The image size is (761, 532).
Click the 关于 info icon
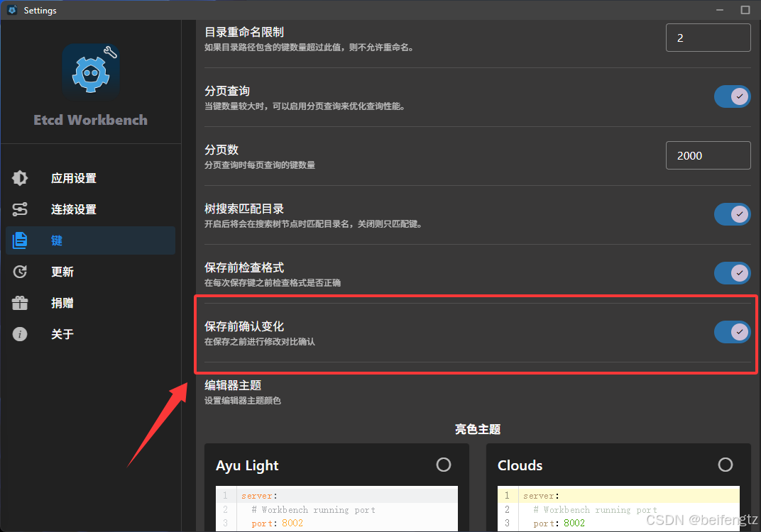click(20, 334)
